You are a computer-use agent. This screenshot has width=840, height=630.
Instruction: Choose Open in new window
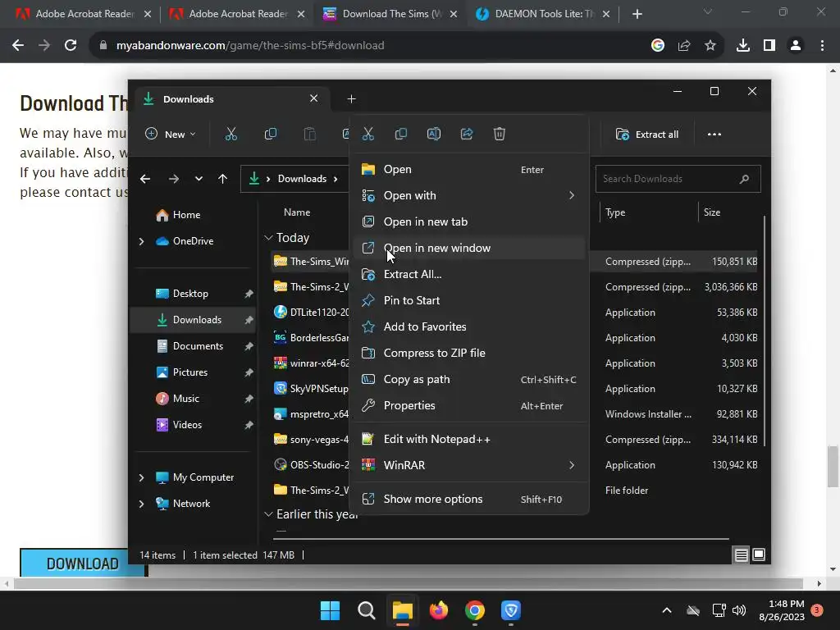tap(468, 248)
